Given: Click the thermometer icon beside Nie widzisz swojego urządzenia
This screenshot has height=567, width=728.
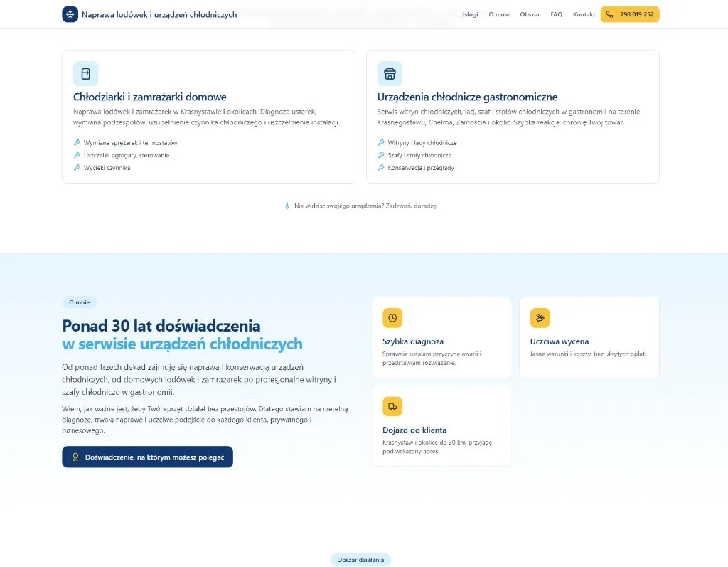Looking at the screenshot, I should click(287, 206).
